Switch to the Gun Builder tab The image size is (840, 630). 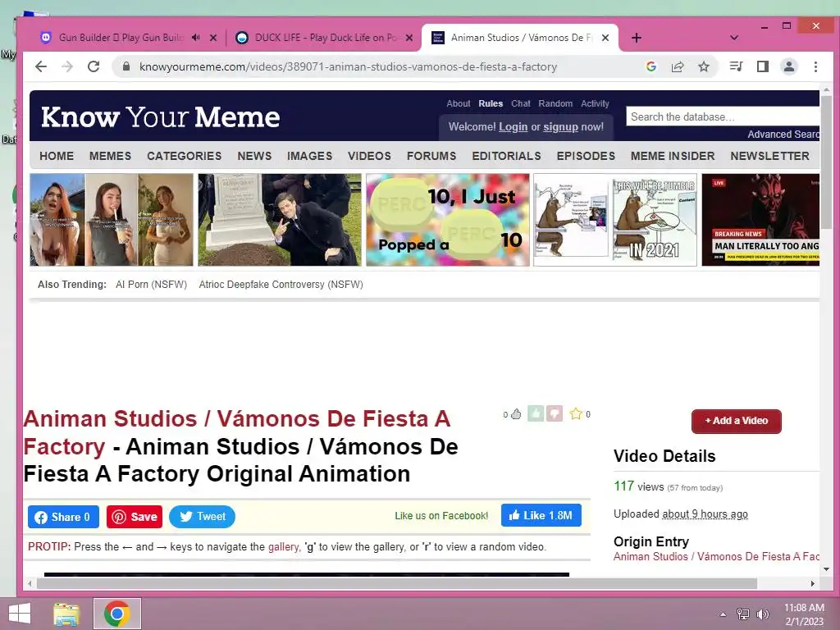pos(121,38)
